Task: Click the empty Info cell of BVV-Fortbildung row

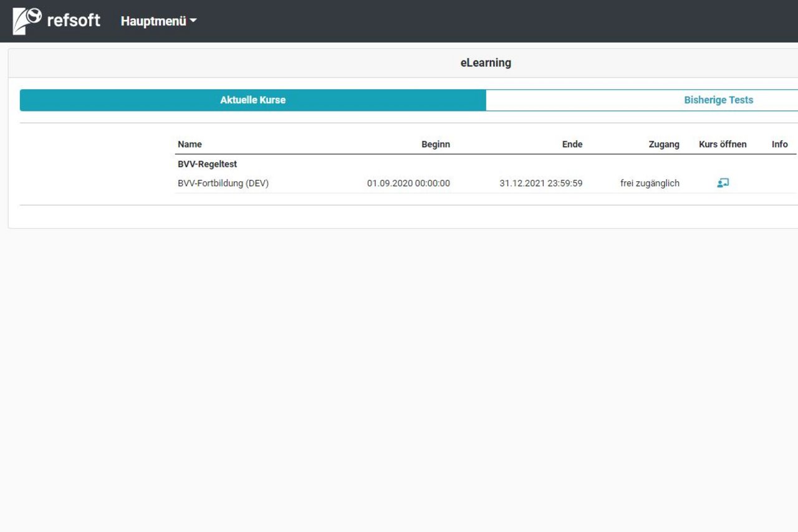Action: coord(779,183)
